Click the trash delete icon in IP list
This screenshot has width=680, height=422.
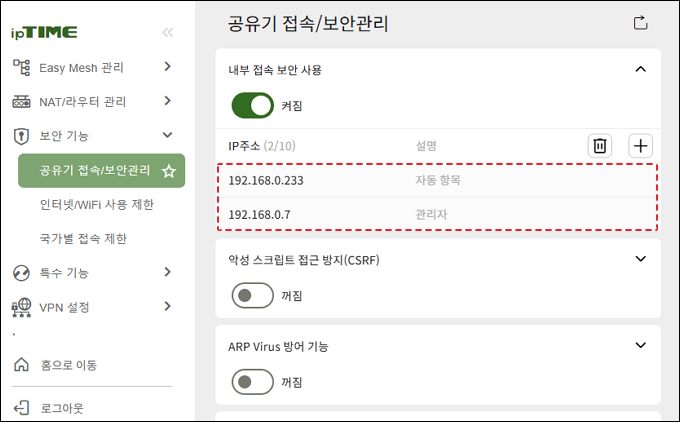[600, 146]
